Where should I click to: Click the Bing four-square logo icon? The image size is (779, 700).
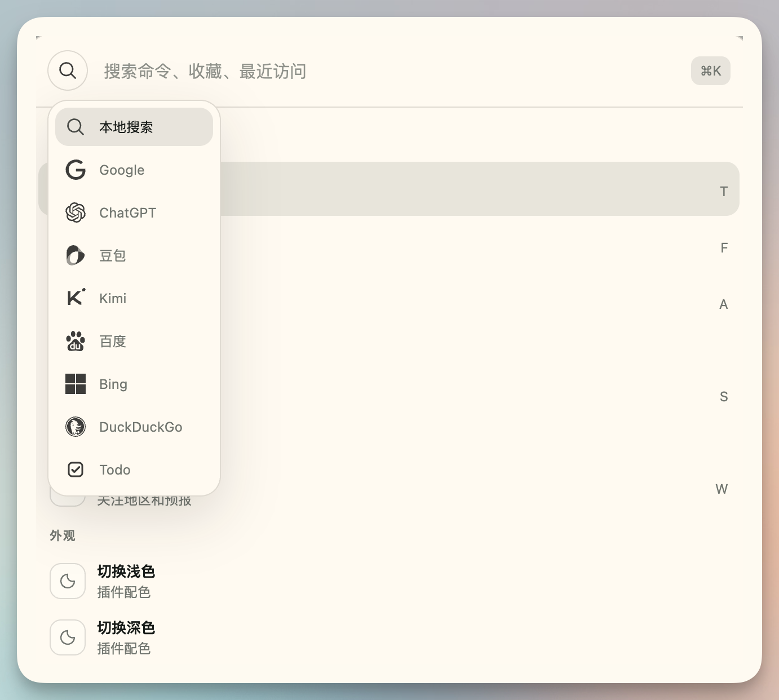pos(76,384)
